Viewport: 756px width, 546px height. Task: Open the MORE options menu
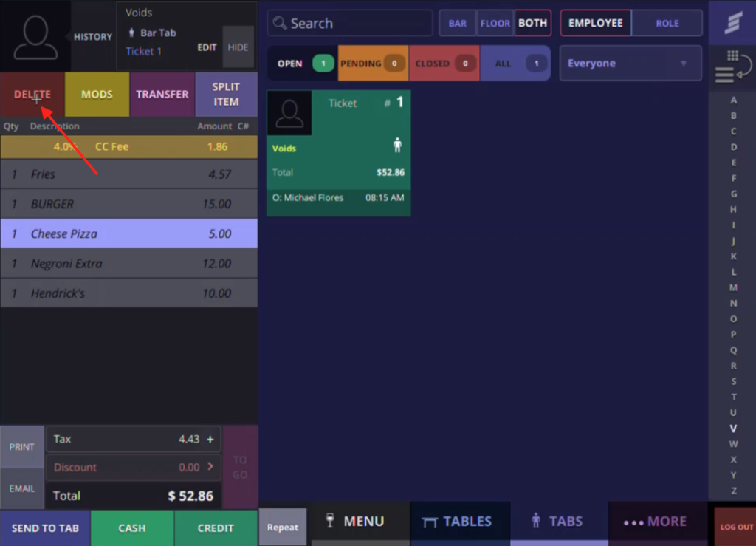pyautogui.click(x=655, y=521)
